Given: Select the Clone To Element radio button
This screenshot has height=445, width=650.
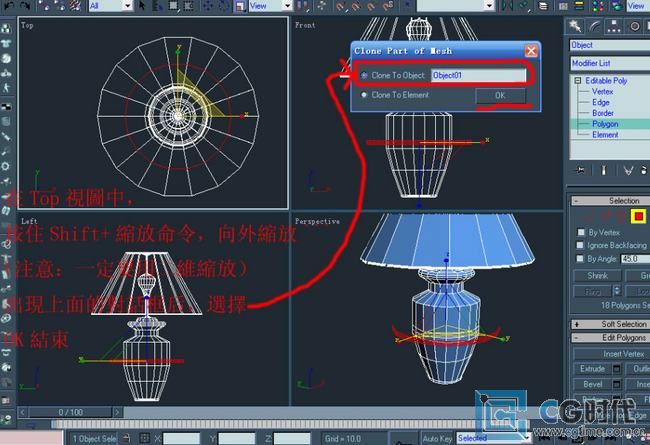Looking at the screenshot, I should 364,95.
